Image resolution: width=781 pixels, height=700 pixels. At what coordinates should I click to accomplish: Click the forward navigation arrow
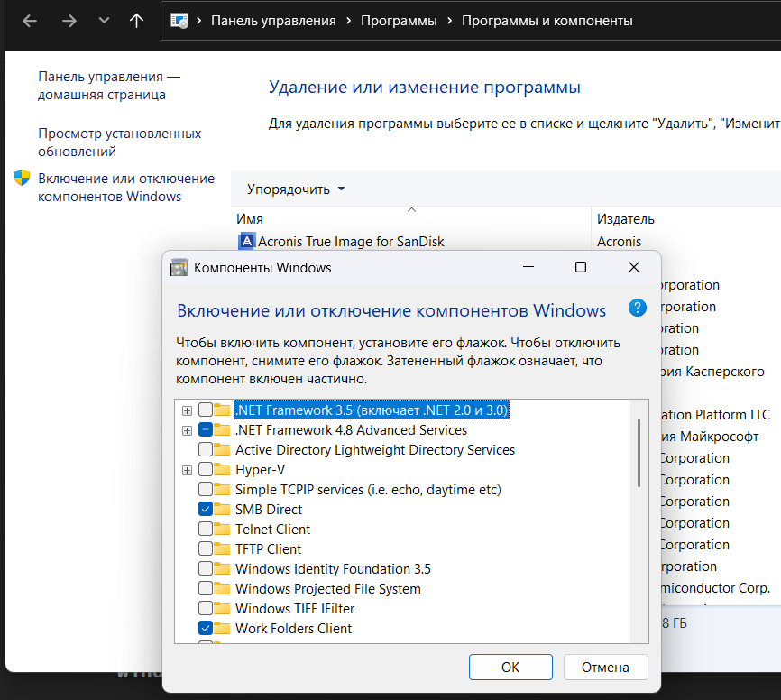click(x=69, y=21)
